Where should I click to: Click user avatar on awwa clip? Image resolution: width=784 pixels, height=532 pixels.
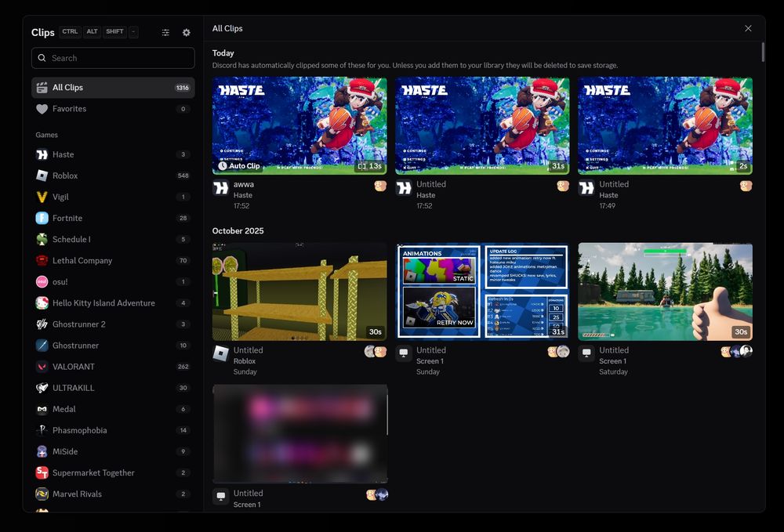coord(380,186)
